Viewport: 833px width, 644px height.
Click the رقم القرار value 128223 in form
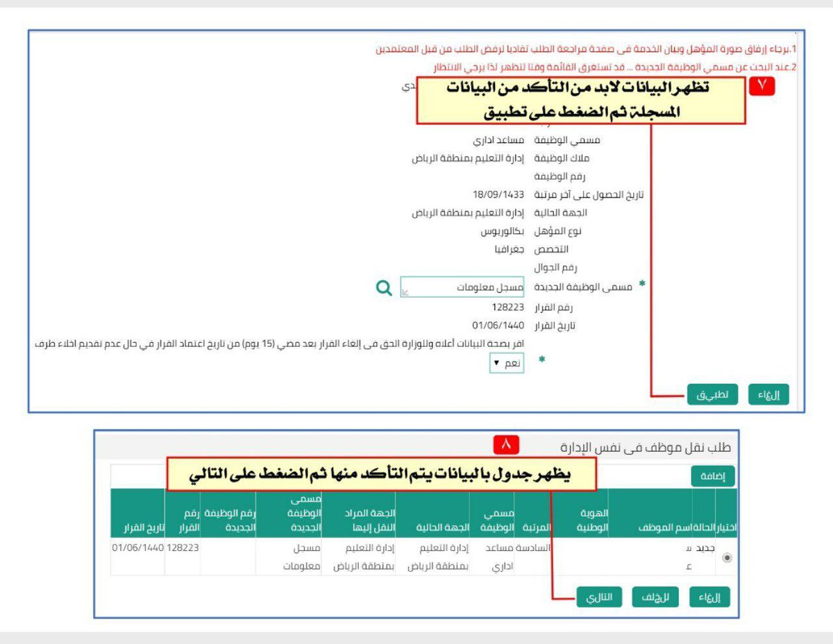[507, 307]
